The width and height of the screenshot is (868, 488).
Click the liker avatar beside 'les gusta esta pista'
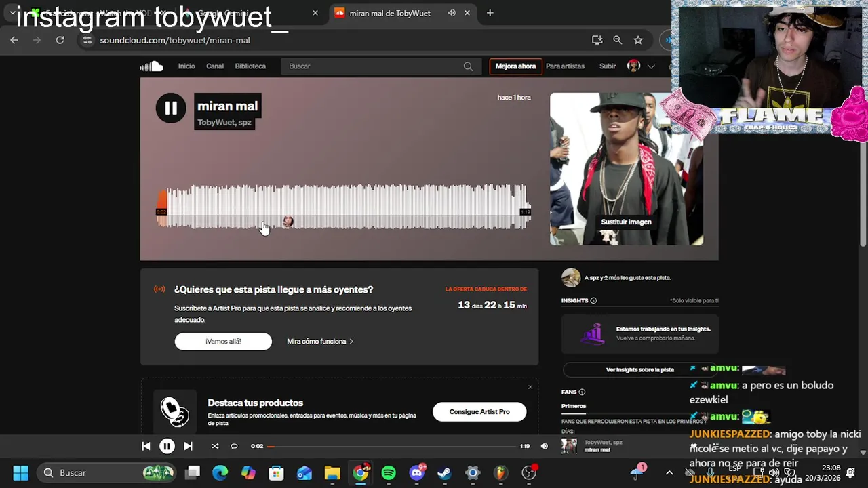tap(571, 278)
